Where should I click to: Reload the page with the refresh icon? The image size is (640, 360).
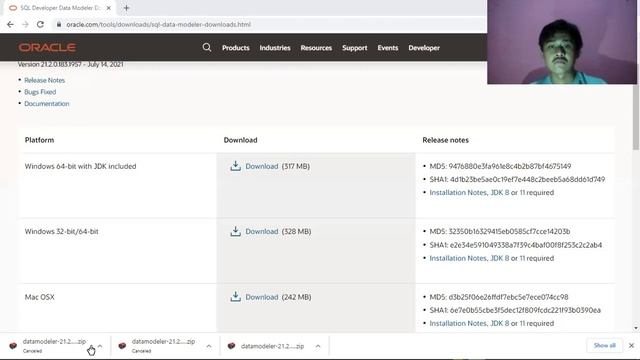[40, 24]
